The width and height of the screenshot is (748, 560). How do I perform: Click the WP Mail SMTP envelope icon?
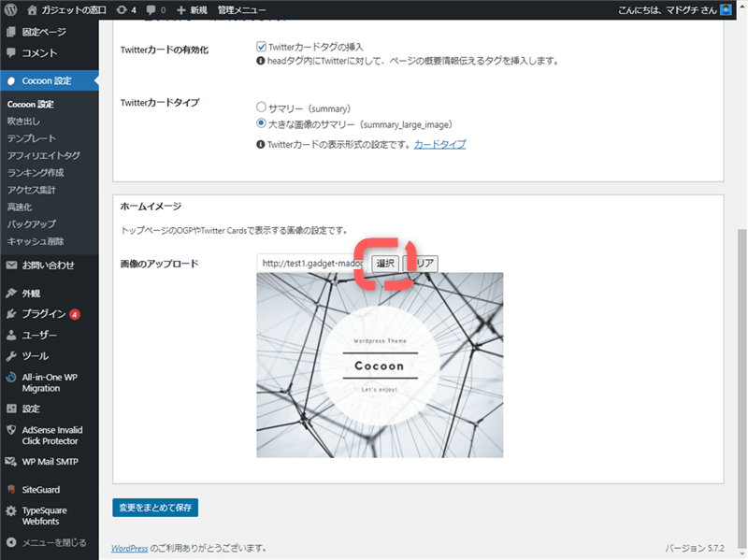click(11, 462)
